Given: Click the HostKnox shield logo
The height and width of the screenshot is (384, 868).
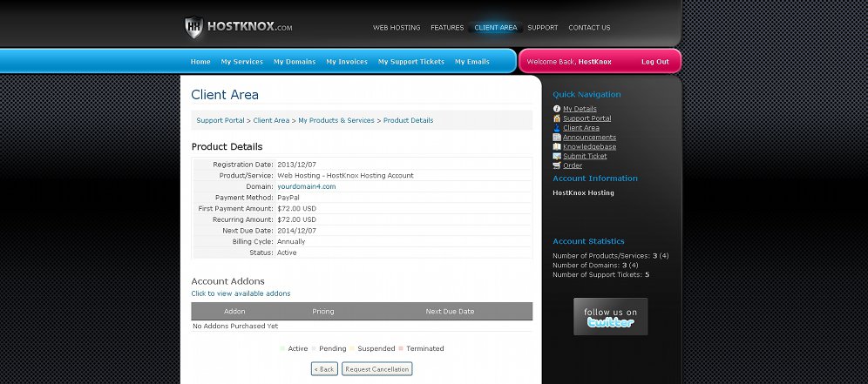Looking at the screenshot, I should click(193, 27).
